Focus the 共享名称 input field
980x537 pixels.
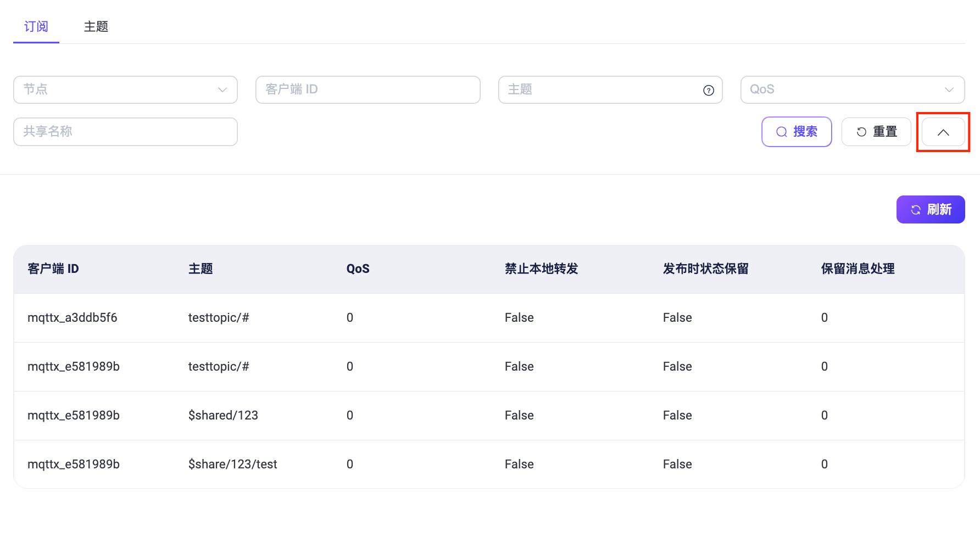tap(125, 132)
